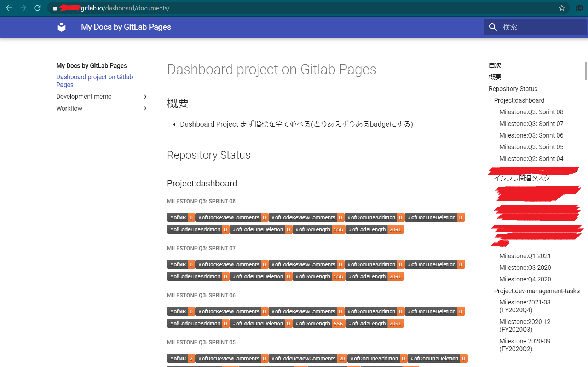
Task: Click the #ofDocReviewComments badge under Sprint 06
Action: tap(232, 311)
